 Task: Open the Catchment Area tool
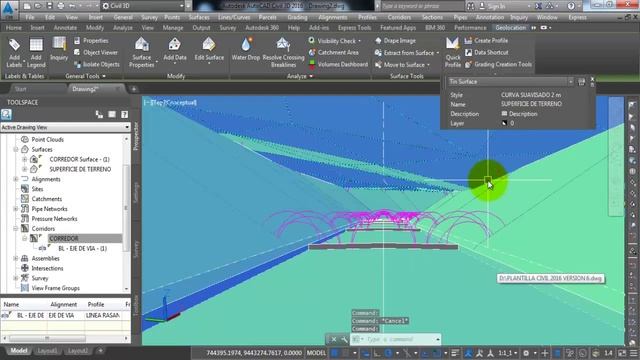tap(333, 52)
